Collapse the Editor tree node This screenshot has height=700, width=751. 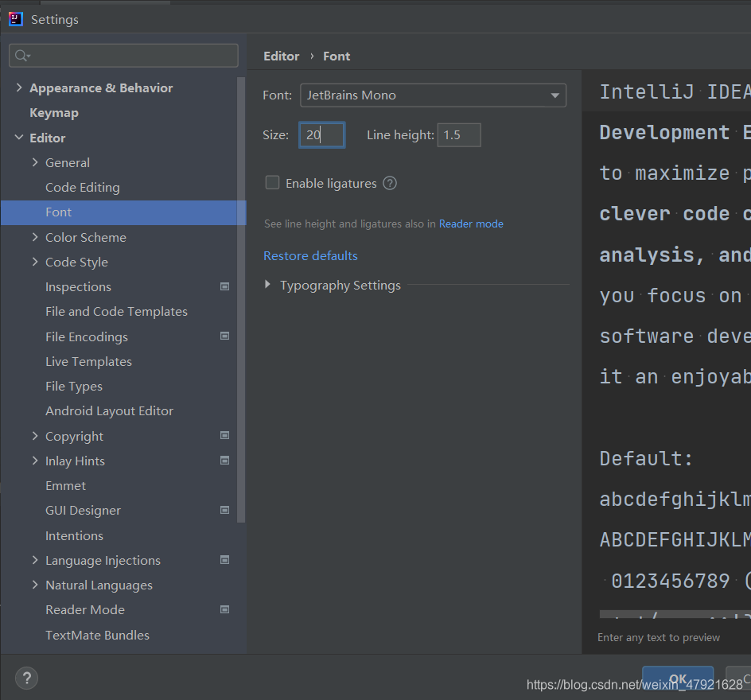(19, 138)
